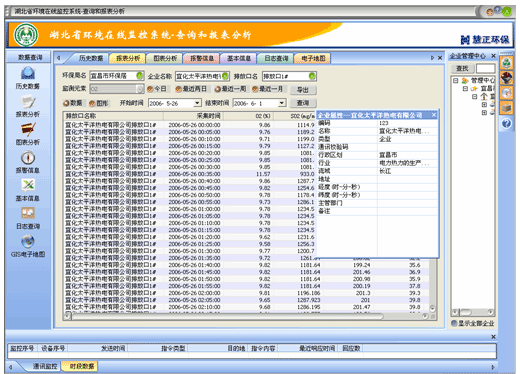Click gauge meter icon in right toolbar
520x374 pixels.
pyautogui.click(x=506, y=78)
